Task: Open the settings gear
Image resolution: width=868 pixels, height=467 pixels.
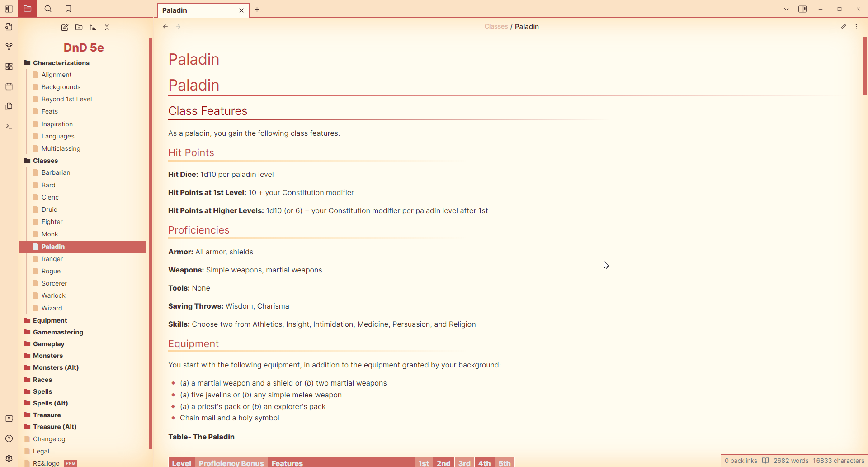Action: pos(9,458)
